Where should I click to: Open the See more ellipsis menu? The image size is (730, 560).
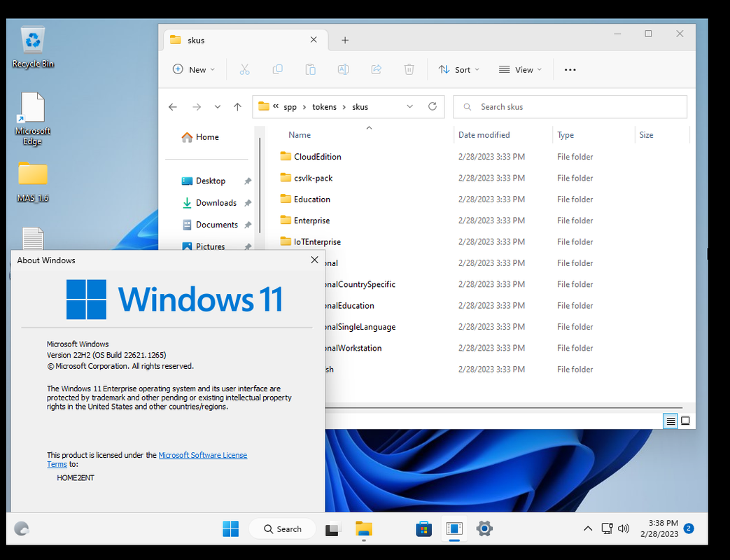pyautogui.click(x=570, y=70)
